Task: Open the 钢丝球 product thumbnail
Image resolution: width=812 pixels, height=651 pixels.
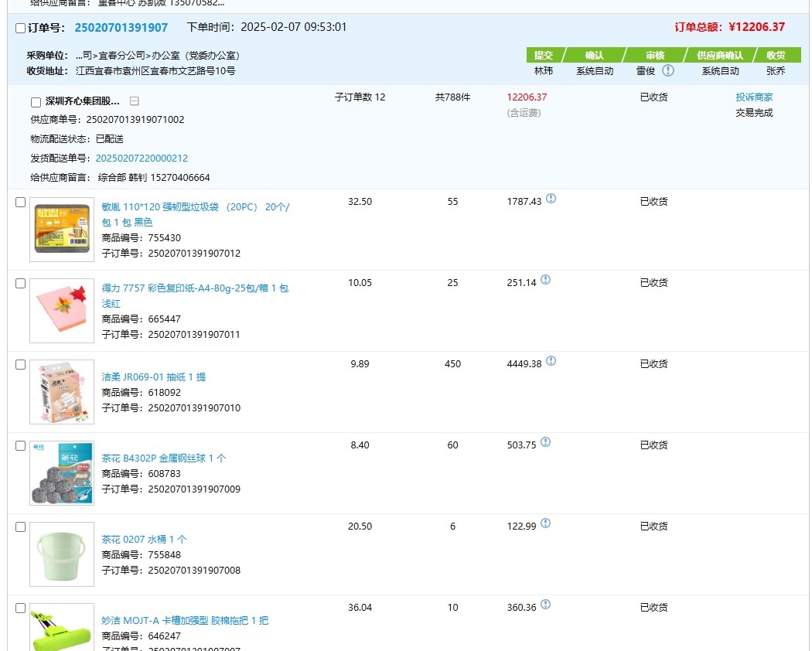Action: click(x=62, y=473)
